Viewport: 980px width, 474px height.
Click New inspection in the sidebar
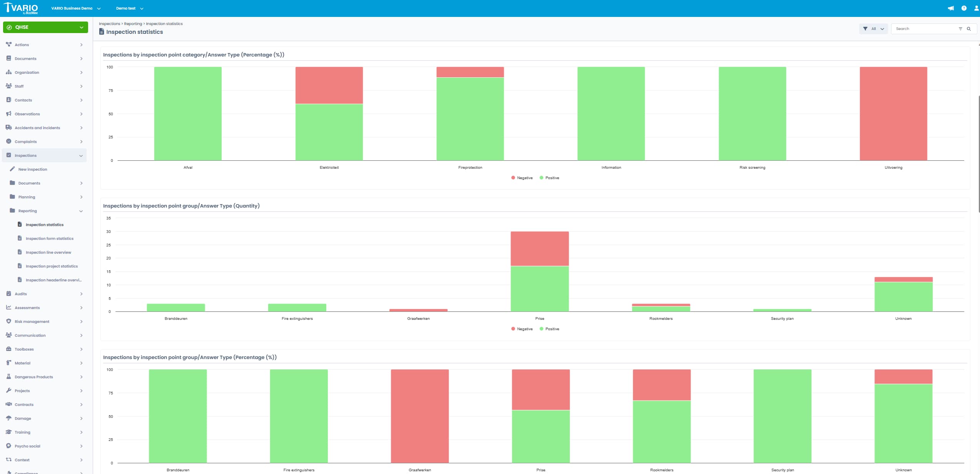click(33, 170)
